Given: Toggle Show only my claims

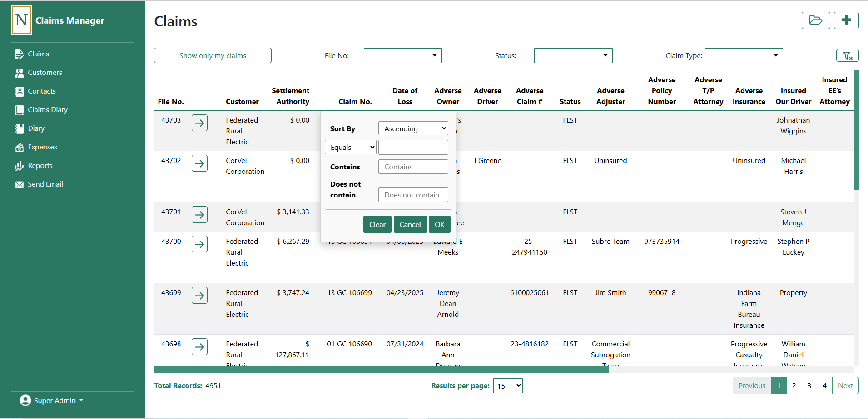Looking at the screenshot, I should 213,55.
